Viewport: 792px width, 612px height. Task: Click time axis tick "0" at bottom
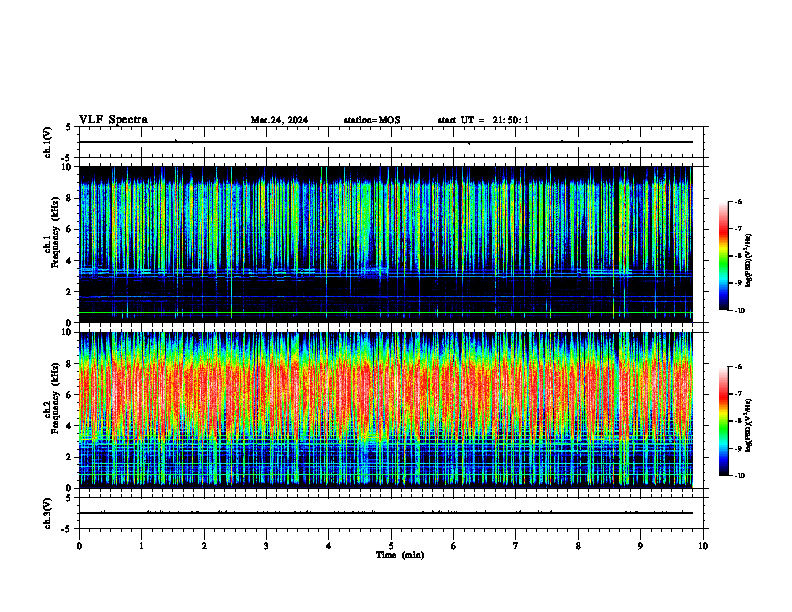pos(79,546)
